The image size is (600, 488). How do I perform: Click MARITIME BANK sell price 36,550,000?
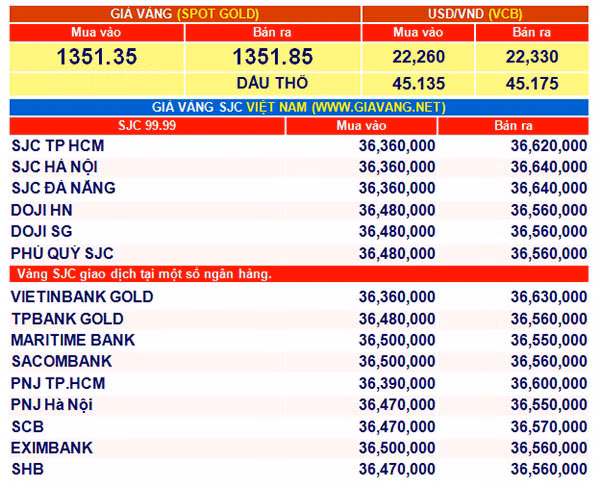[x=549, y=340]
